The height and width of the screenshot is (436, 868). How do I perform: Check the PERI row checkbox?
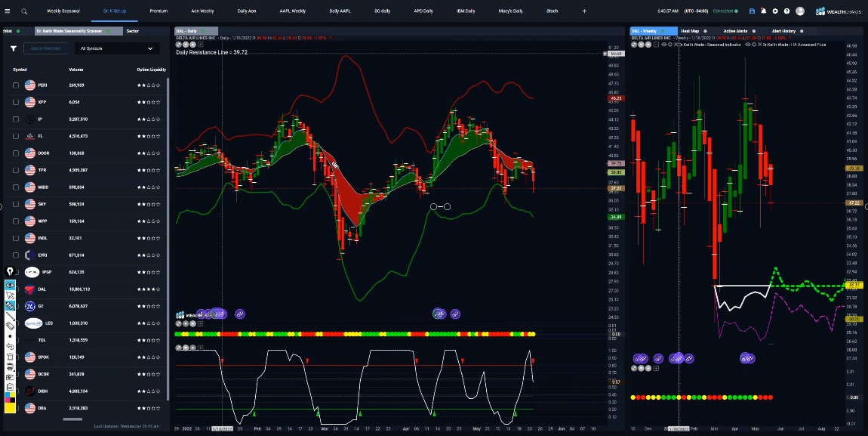click(x=16, y=85)
